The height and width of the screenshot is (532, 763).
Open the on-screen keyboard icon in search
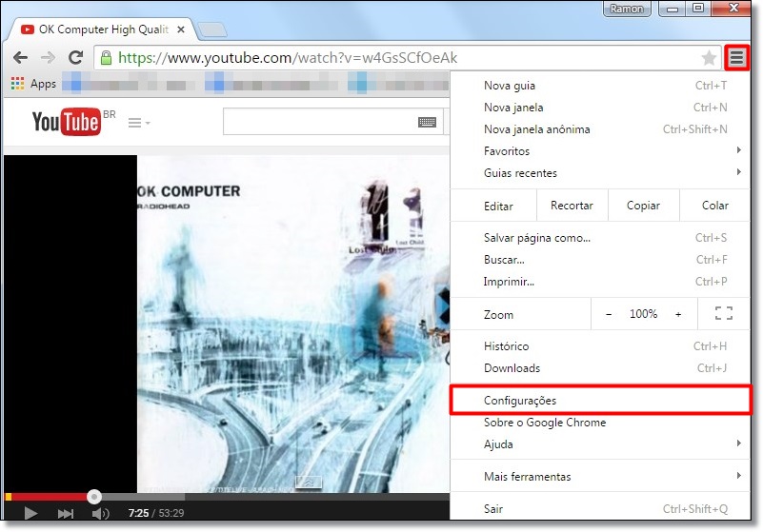[x=427, y=122]
